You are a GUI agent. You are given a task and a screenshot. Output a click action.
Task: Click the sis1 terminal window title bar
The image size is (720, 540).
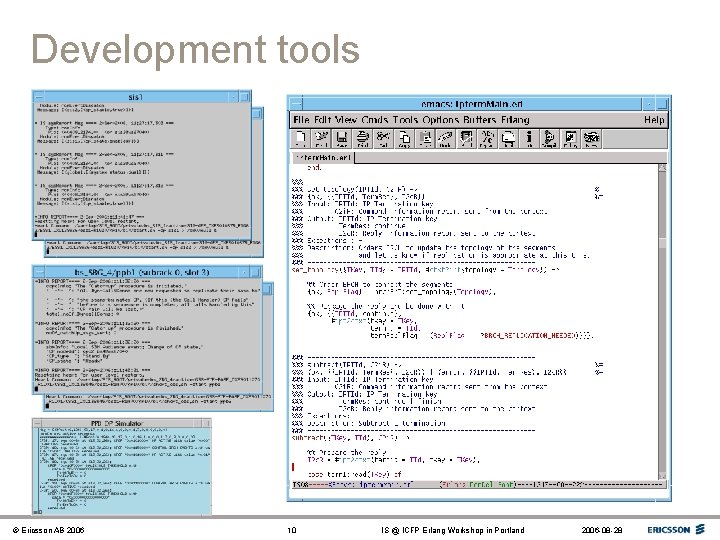(x=136, y=97)
